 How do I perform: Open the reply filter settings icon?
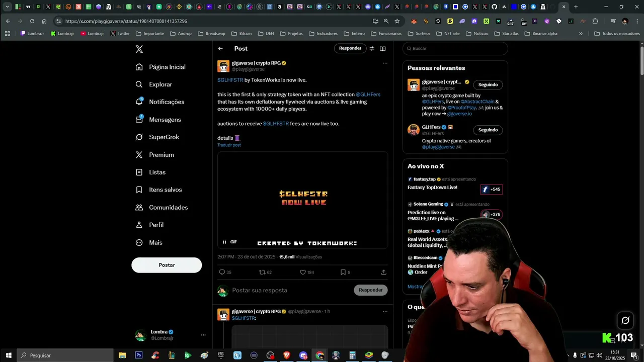[372, 49]
